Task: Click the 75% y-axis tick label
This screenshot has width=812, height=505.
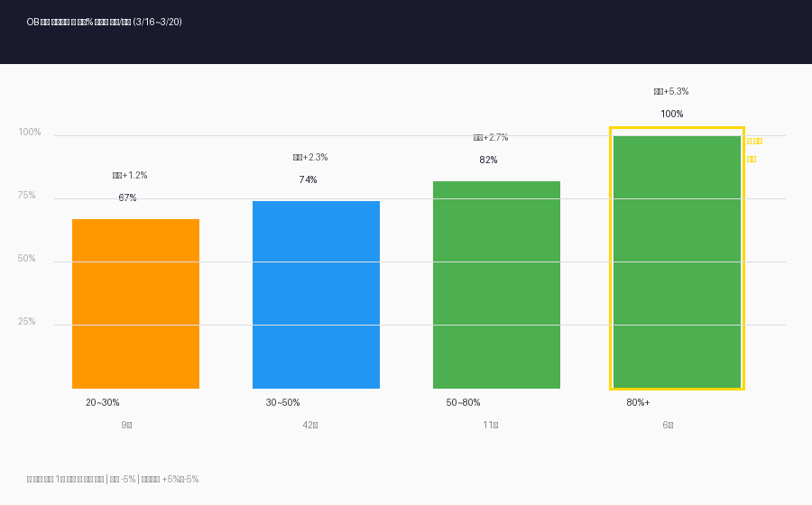Action: (26, 195)
